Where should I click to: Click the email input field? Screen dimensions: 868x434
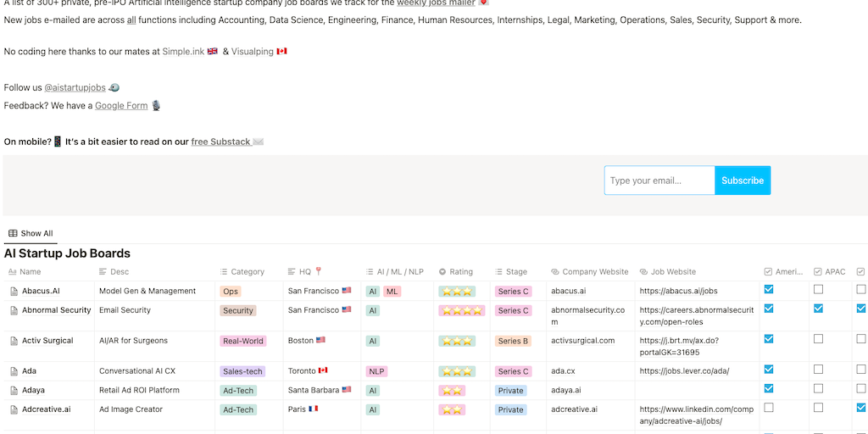[659, 181]
